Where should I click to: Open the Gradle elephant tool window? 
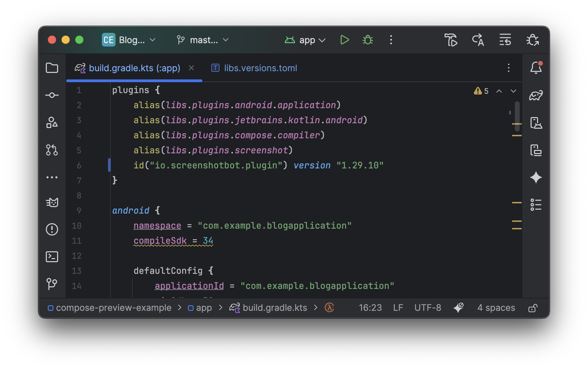536,95
